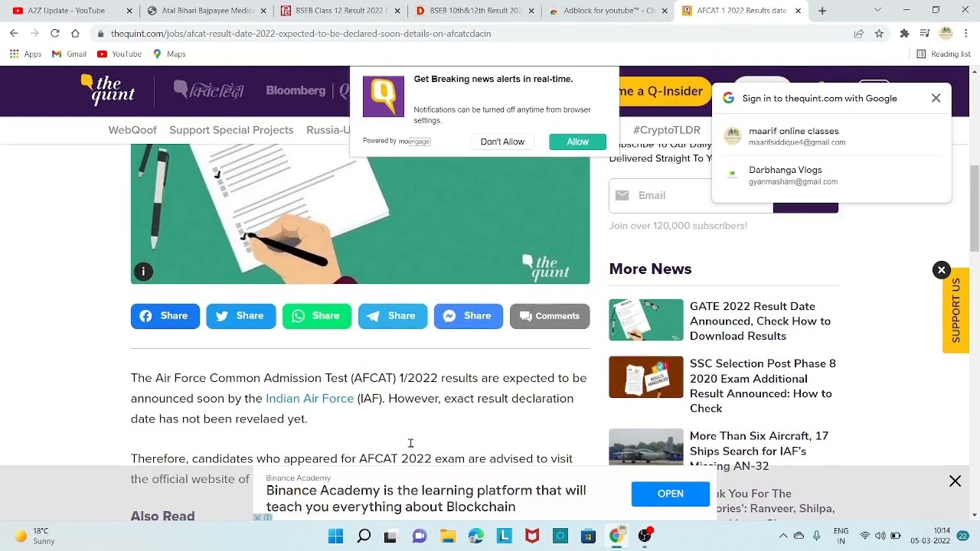Open the WebQoof section
Viewport: 980px width, 551px height.
click(x=132, y=130)
